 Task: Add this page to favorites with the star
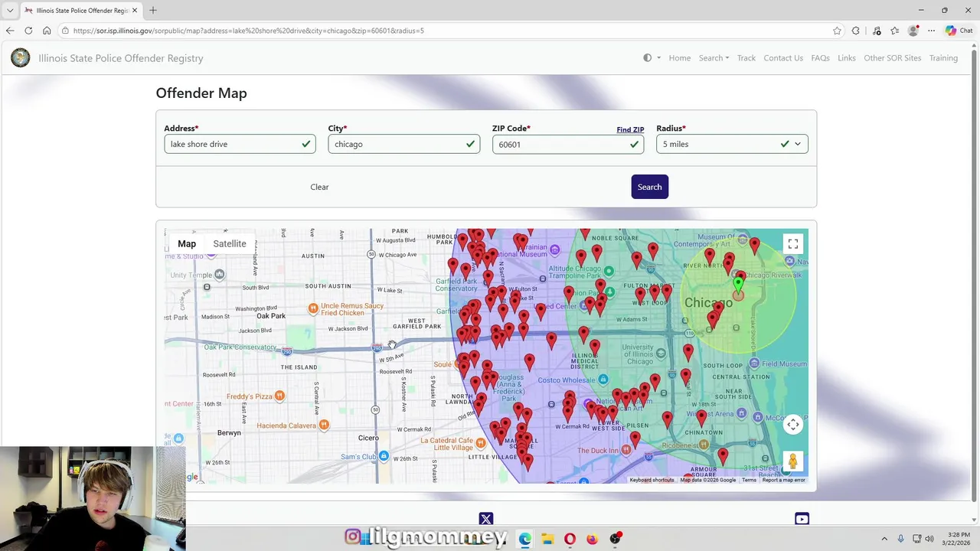(837, 31)
